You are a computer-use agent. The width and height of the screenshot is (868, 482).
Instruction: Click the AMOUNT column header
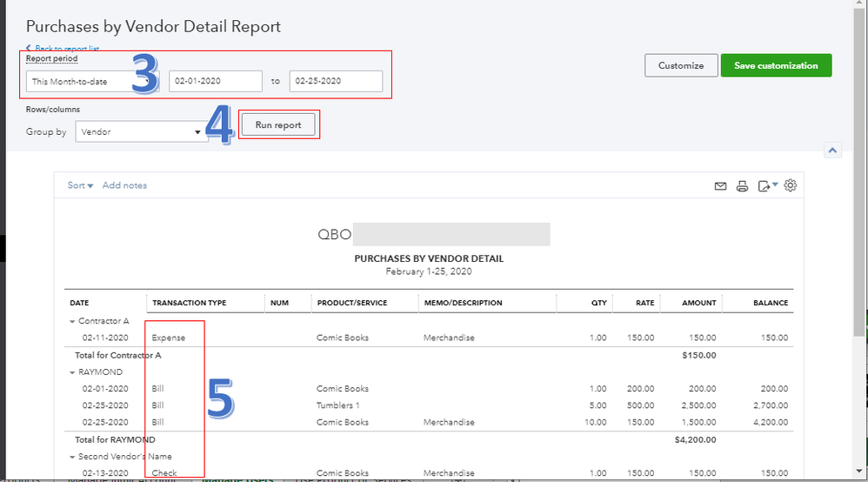pyautogui.click(x=698, y=303)
